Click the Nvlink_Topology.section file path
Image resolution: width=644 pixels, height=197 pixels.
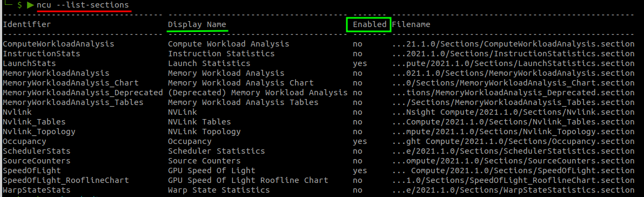coord(513,132)
